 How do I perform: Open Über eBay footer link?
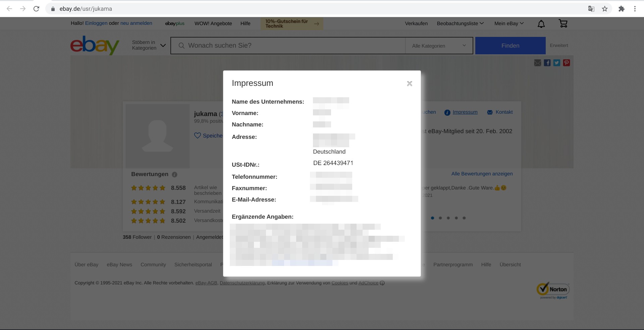click(x=87, y=265)
